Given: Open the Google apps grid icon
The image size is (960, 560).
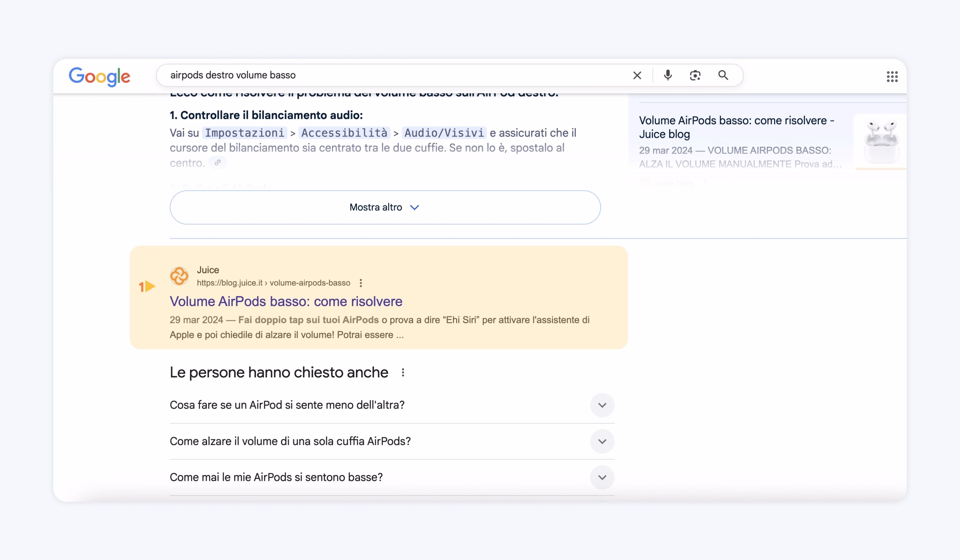Looking at the screenshot, I should (x=892, y=77).
